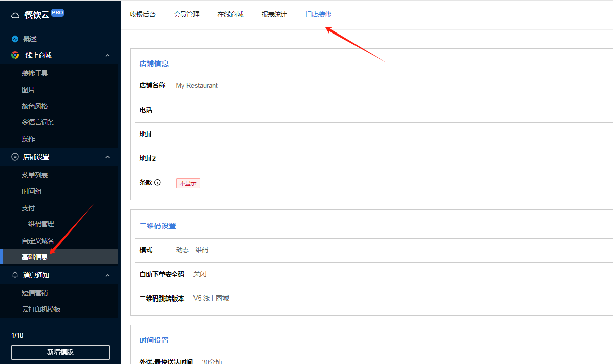Click the 时间设置 section heading
The width and height of the screenshot is (613, 364).
pos(154,340)
